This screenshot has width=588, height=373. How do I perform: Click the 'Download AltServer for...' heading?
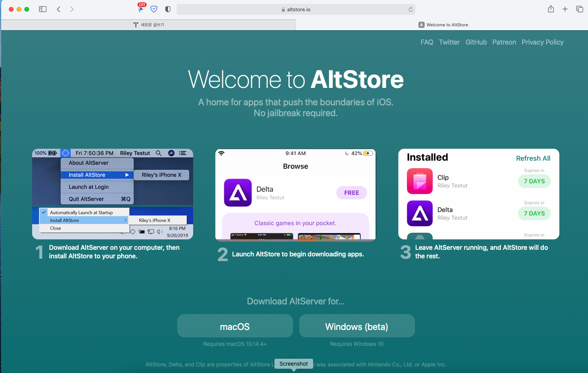click(x=296, y=301)
